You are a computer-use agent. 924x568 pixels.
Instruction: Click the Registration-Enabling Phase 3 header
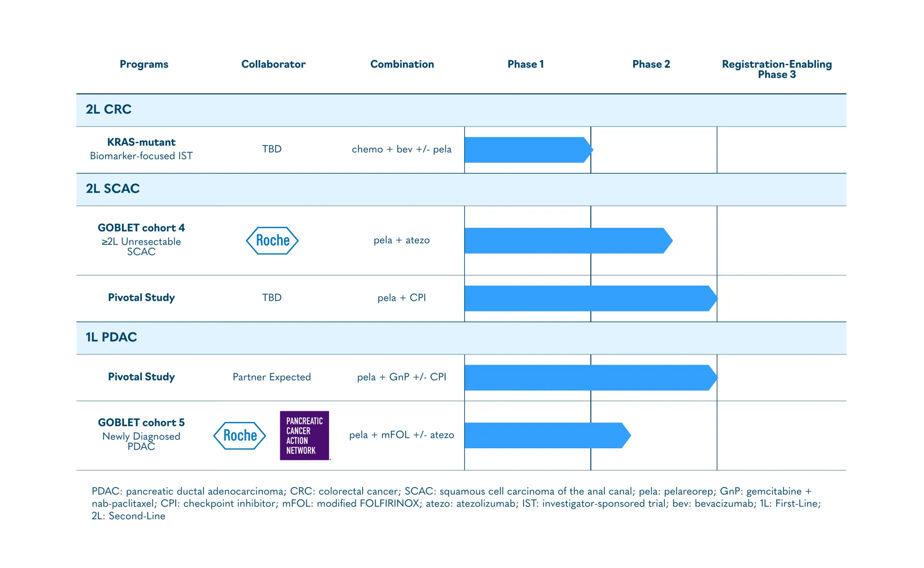(777, 69)
